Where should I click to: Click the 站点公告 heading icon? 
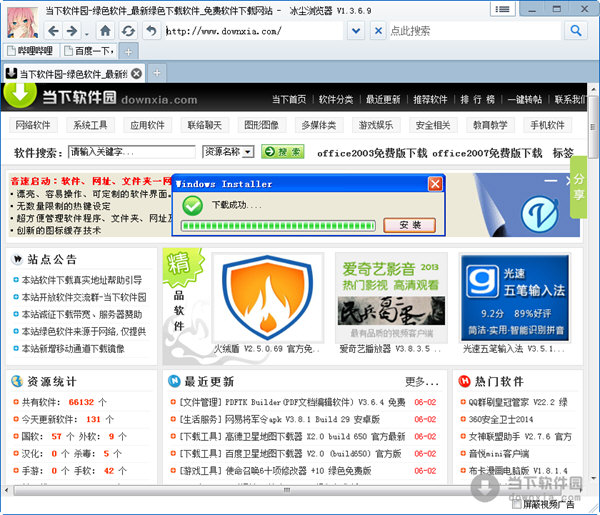pos(17,259)
